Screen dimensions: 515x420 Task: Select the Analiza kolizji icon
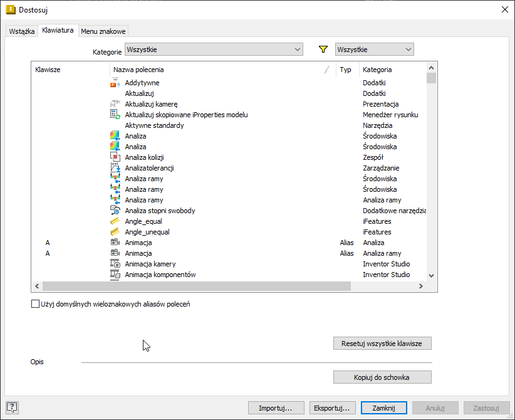[115, 157]
